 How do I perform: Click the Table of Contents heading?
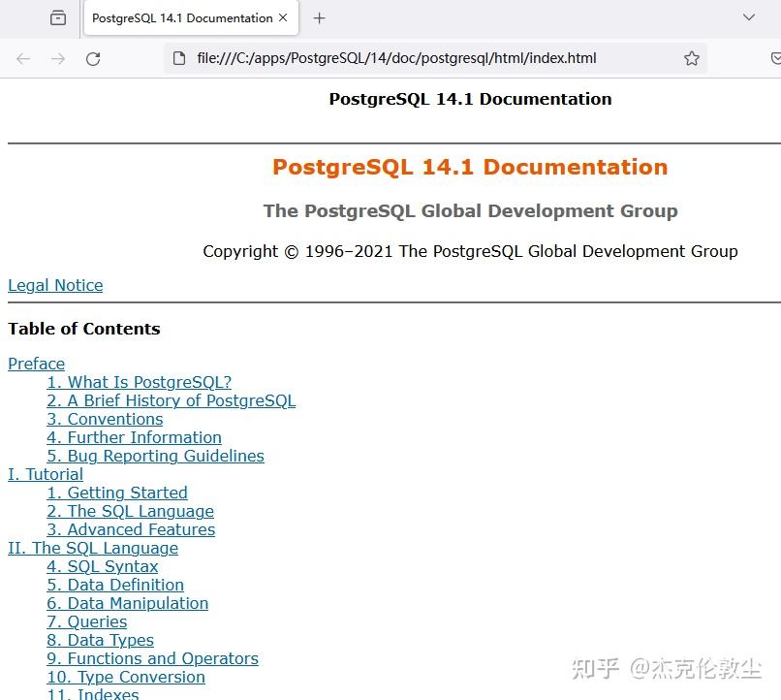[x=84, y=329]
